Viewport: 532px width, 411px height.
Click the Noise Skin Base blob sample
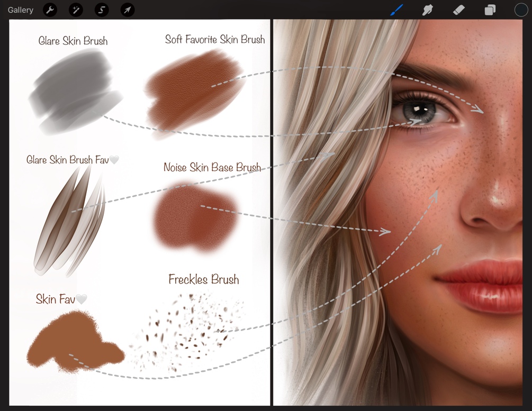[x=195, y=218]
